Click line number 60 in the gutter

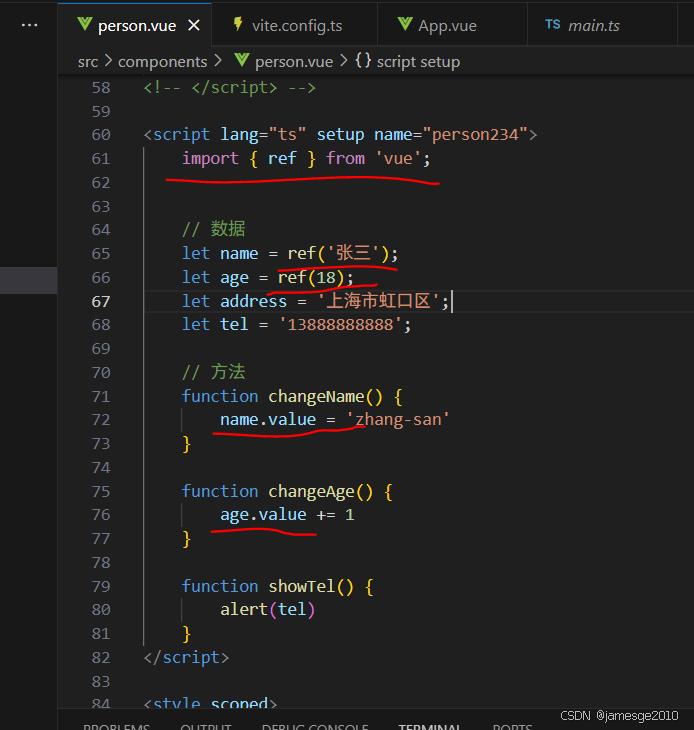click(x=101, y=135)
